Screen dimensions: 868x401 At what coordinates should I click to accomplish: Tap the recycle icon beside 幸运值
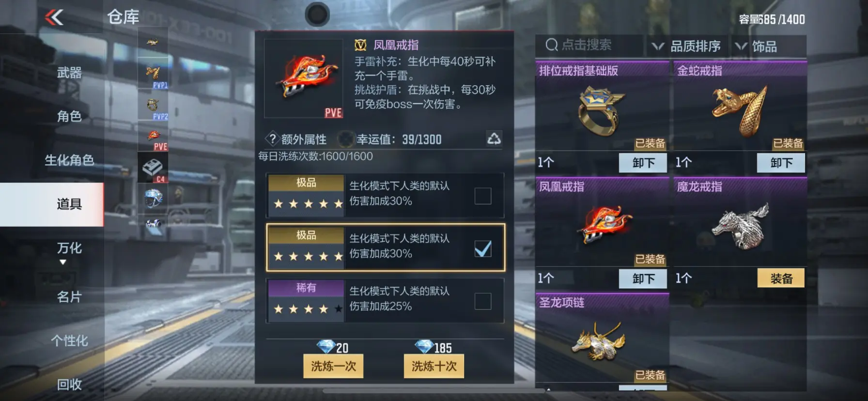click(494, 139)
